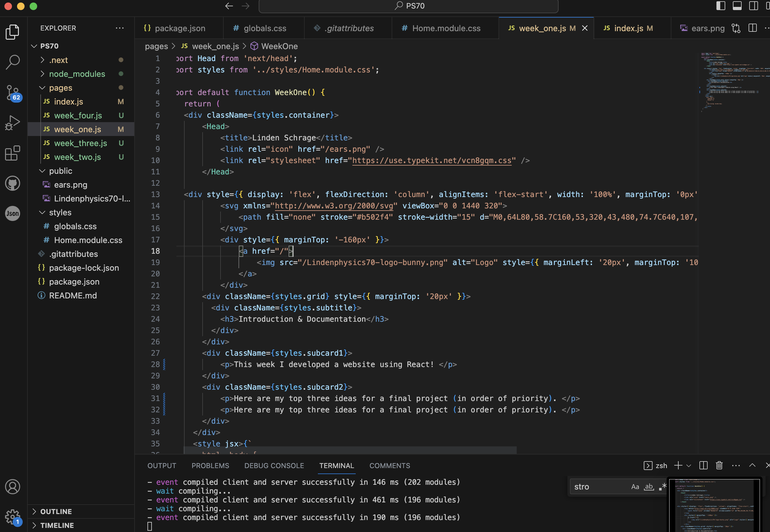This screenshot has height=532, width=770.
Task: Open the PROBLEMS panel tab
Action: (x=210, y=465)
